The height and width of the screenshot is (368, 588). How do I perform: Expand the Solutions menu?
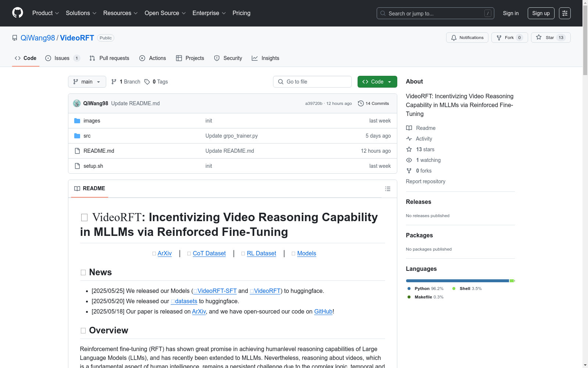[x=81, y=13]
